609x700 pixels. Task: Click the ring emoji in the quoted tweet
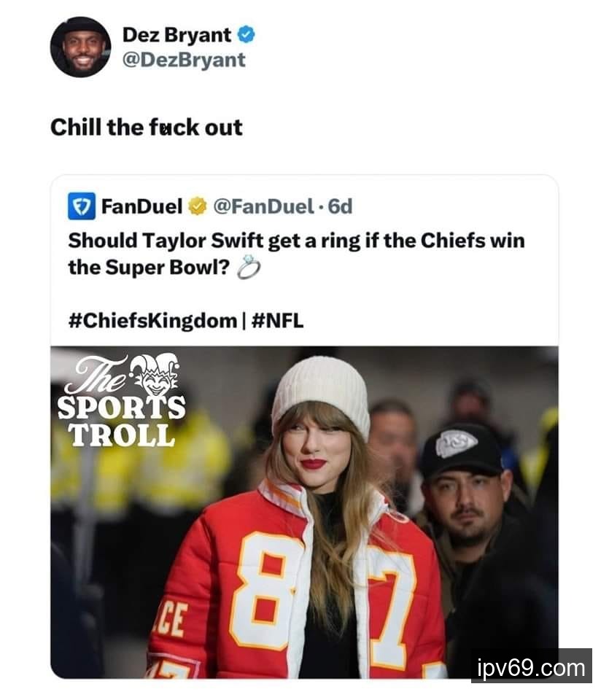pyautogui.click(x=249, y=269)
